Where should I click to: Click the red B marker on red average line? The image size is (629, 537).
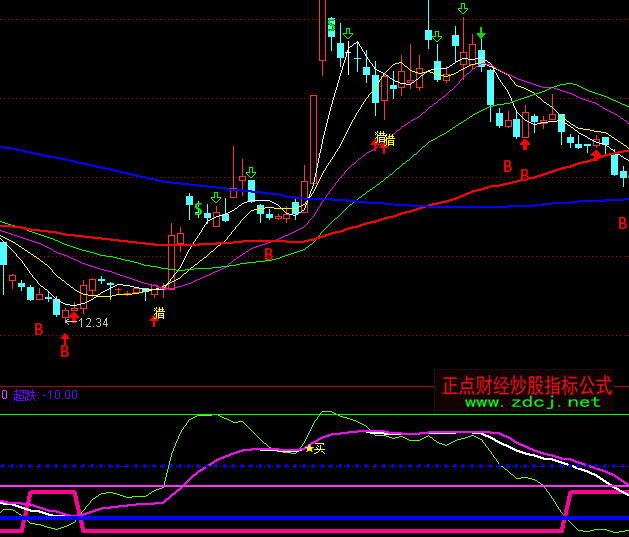point(268,254)
